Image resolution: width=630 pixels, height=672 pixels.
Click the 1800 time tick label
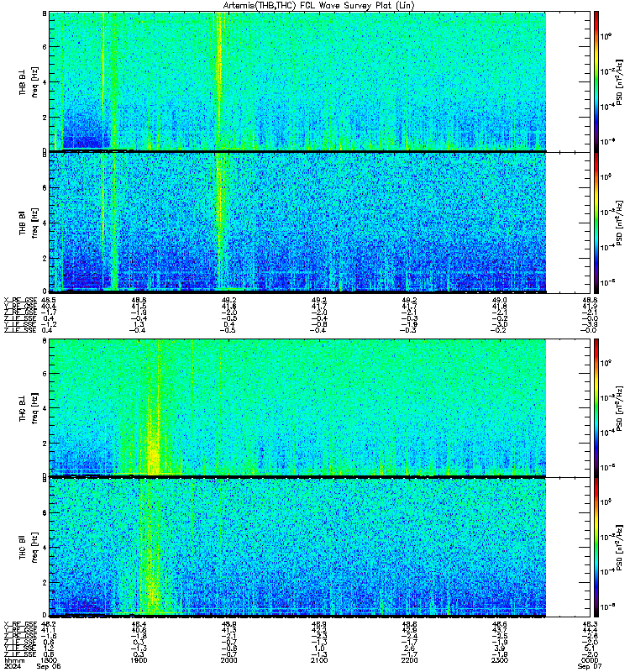click(49, 660)
